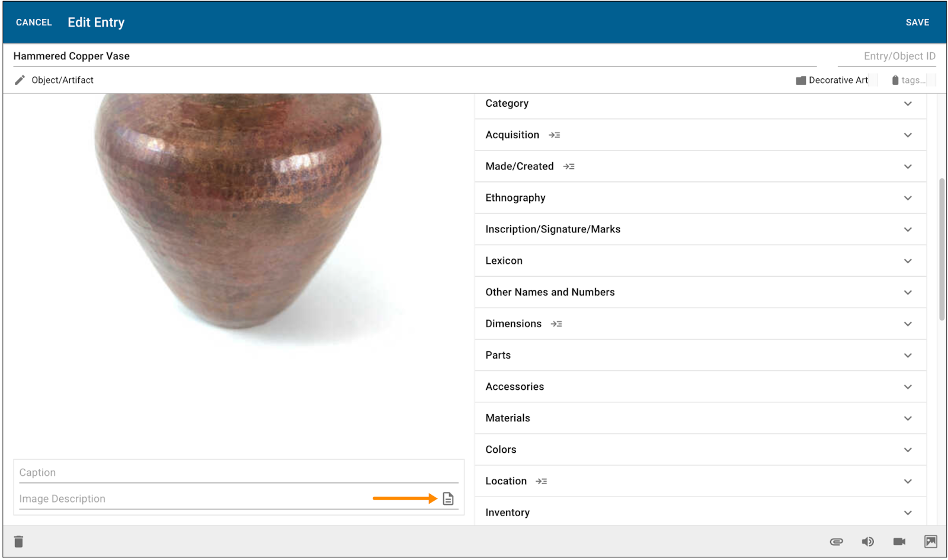Click the vertical scrollbar handle
The image size is (948, 560).
click(x=941, y=249)
